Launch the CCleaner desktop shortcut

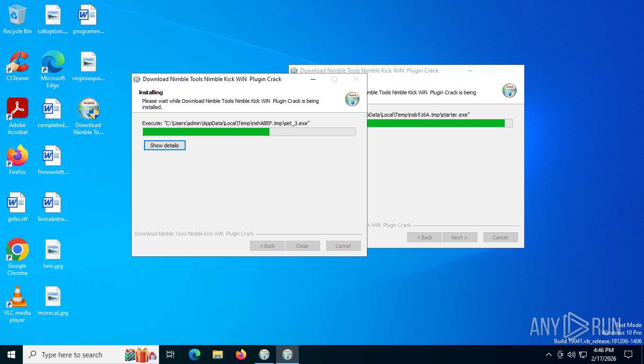tap(18, 66)
